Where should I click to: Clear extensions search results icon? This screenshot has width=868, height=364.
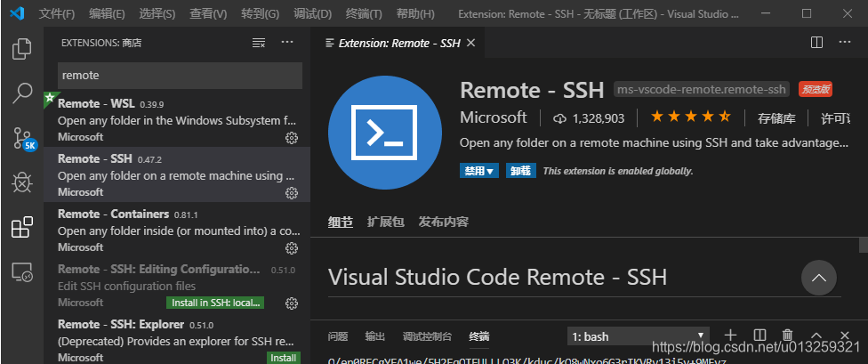click(x=259, y=43)
